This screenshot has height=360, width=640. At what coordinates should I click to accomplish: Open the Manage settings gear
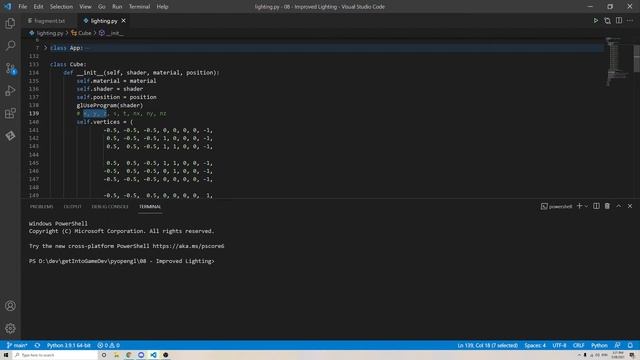pyautogui.click(x=10, y=328)
